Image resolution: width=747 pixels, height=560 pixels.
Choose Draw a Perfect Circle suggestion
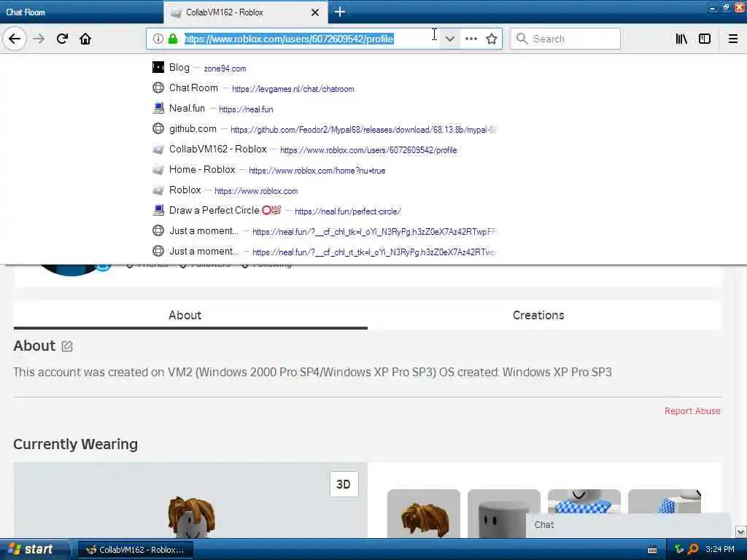(324, 211)
